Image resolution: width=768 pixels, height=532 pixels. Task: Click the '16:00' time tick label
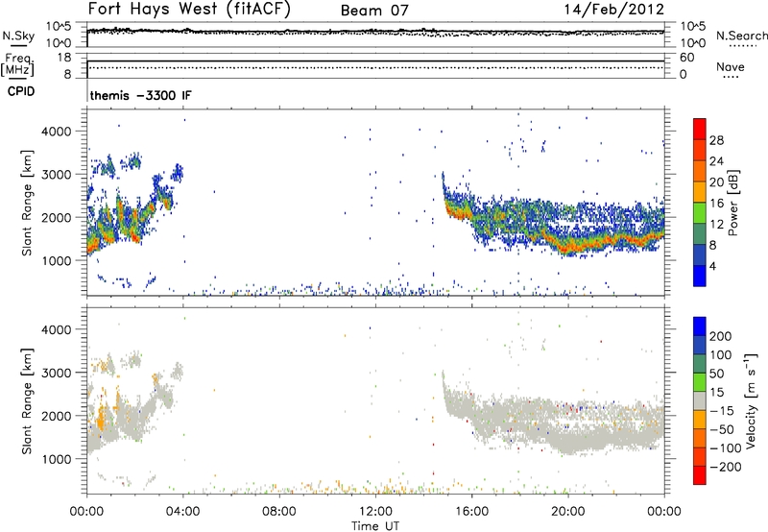(471, 512)
